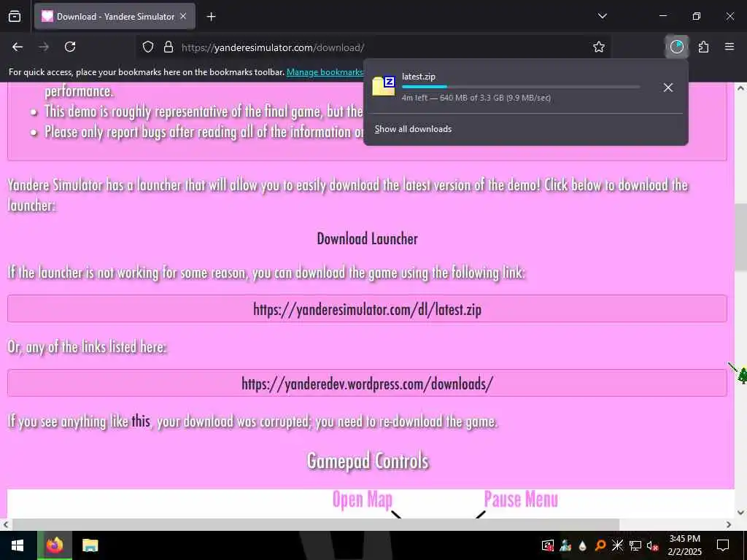Click the Firefox taskbar icon
The height and width of the screenshot is (560, 747).
(55, 545)
